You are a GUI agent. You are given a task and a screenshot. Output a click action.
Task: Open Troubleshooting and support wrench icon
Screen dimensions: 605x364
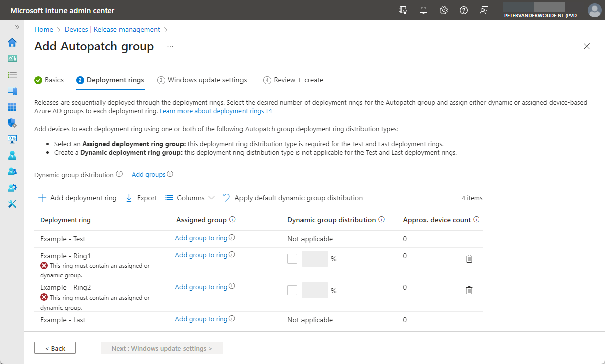[x=12, y=203]
